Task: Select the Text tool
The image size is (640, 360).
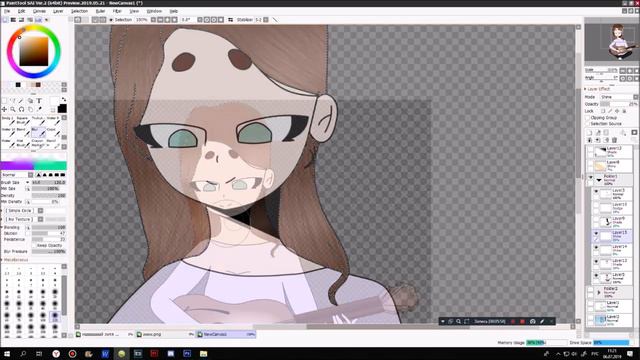Action: coord(39,100)
